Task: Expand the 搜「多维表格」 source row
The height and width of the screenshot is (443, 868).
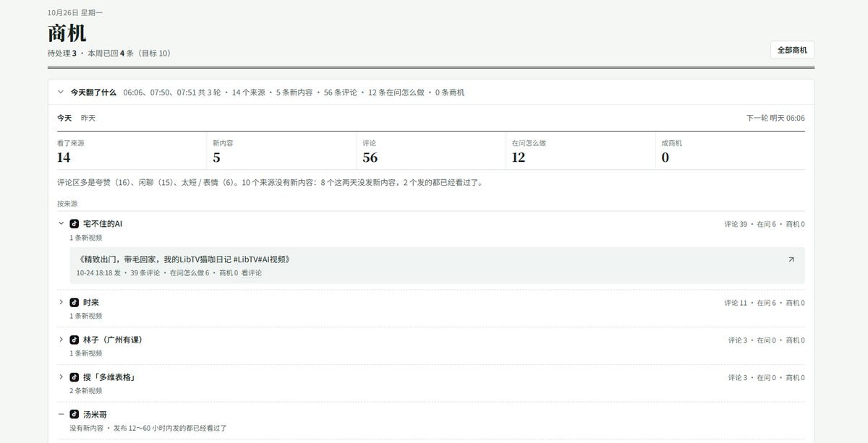Action: point(61,377)
